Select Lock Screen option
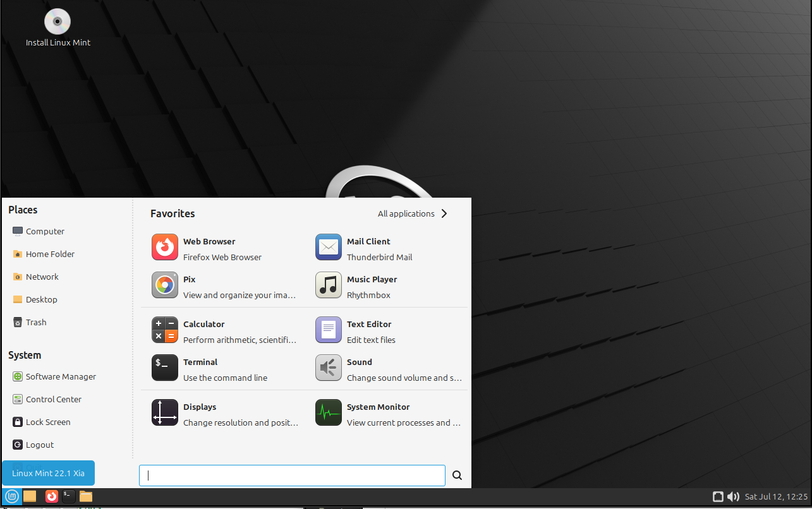This screenshot has width=812, height=509. coord(48,422)
